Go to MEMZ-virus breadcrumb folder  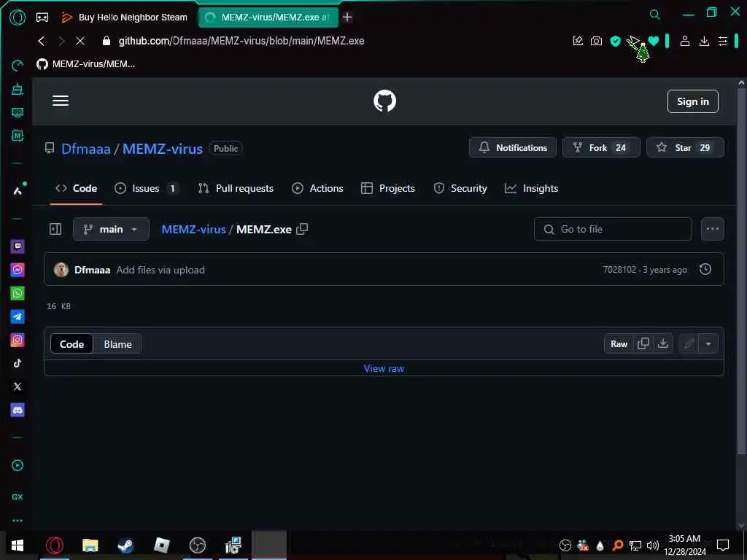193,229
